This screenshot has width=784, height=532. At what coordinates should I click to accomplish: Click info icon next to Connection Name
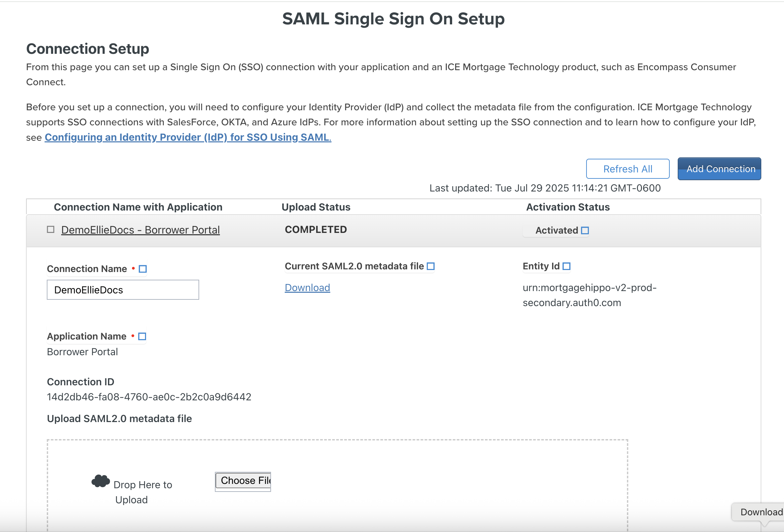coord(143,269)
